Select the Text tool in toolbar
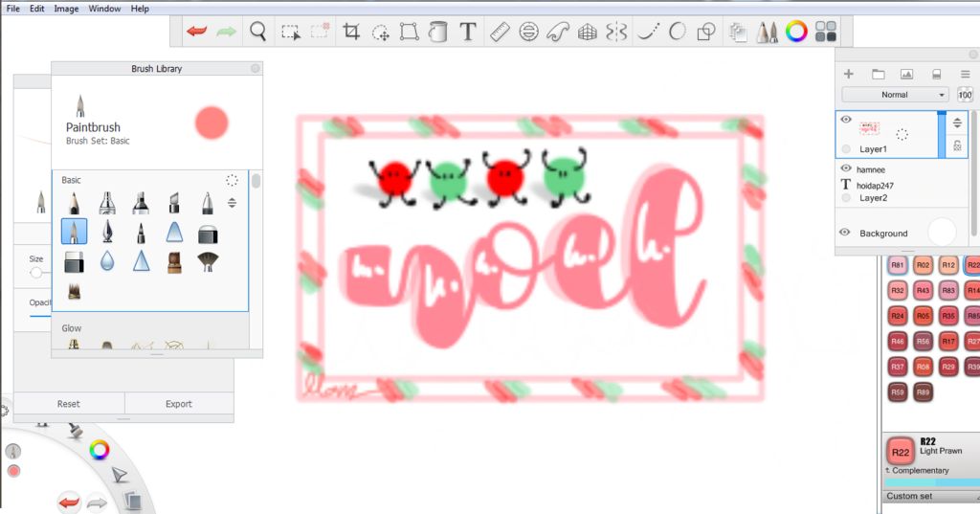This screenshot has height=514, width=980. pyautogui.click(x=467, y=32)
